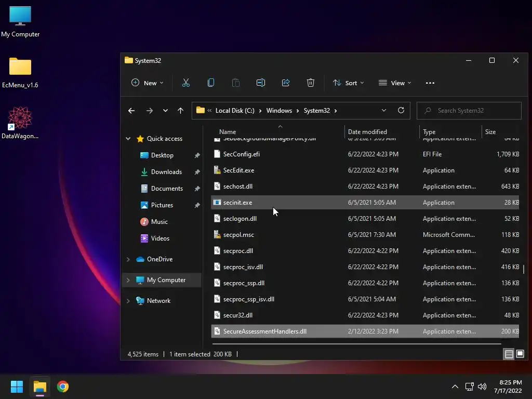Collapse the Quick access tree section

pos(128,138)
